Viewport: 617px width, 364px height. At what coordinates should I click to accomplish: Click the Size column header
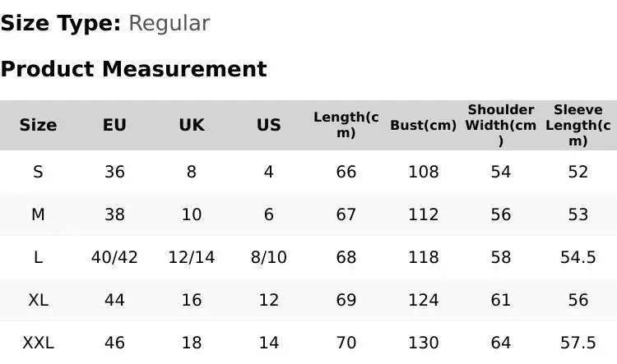[38, 125]
